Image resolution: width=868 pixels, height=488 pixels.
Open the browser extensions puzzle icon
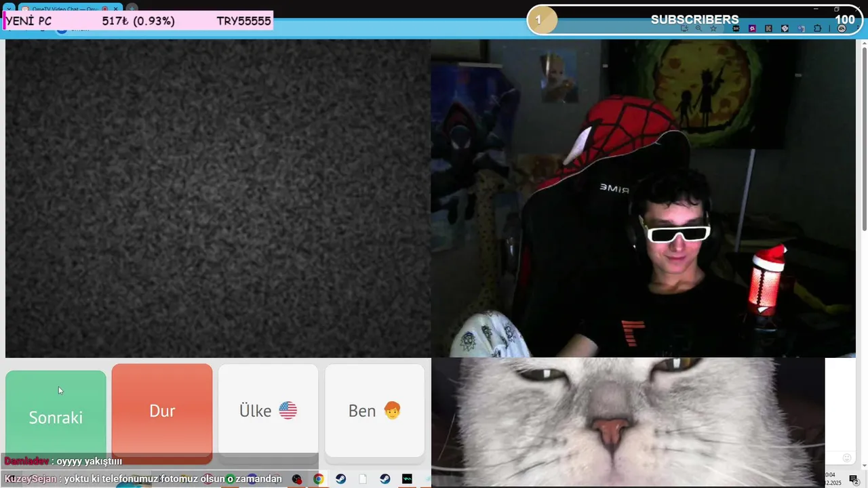(817, 28)
